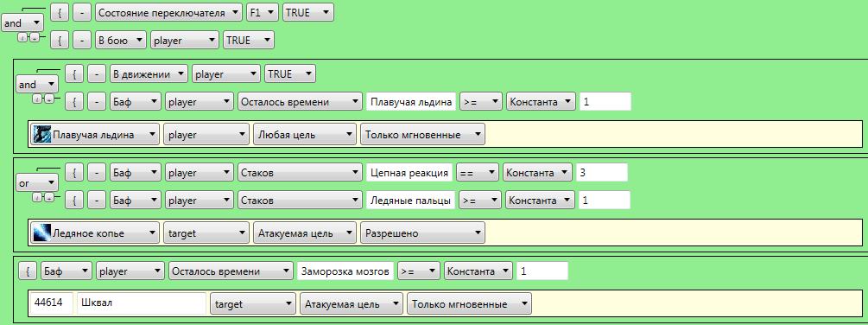868x325 pixels.
Task: Open target dropdown in Ледяное копье row
Action: coord(206,233)
